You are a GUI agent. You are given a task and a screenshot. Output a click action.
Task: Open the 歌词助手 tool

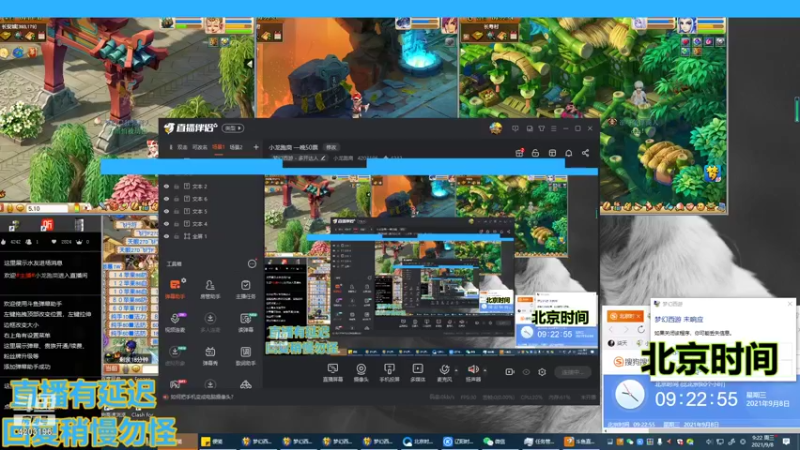tap(245, 356)
